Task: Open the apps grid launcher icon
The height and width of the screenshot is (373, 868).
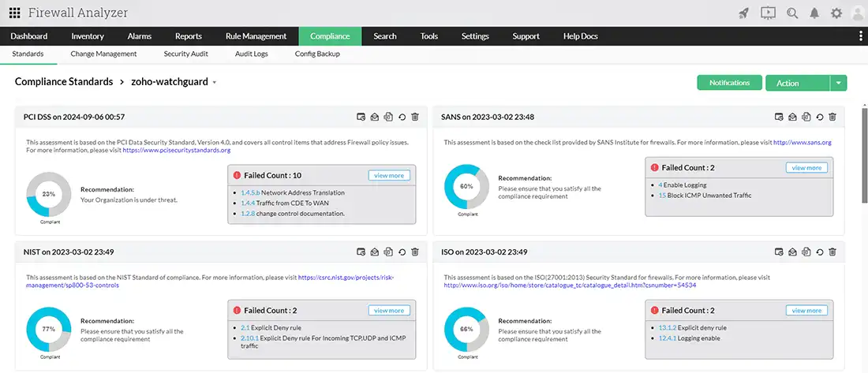Action: point(15,13)
